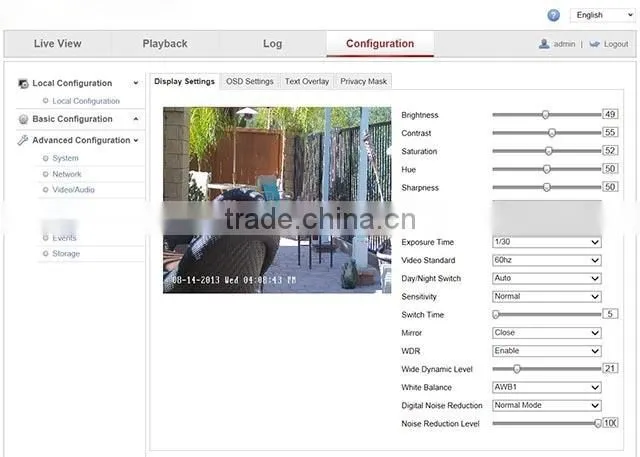
Task: Click the Wide Dynamic Level slider handle
Action: click(517, 369)
